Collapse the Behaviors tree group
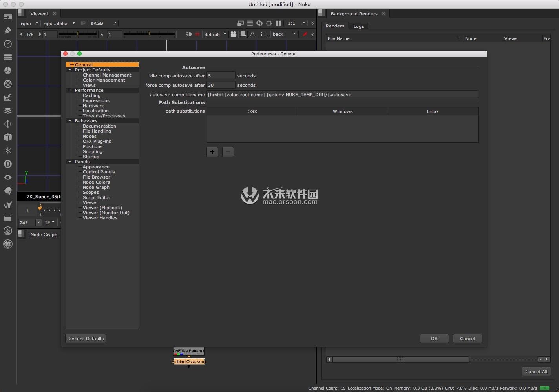This screenshot has width=559, height=392. click(70, 121)
